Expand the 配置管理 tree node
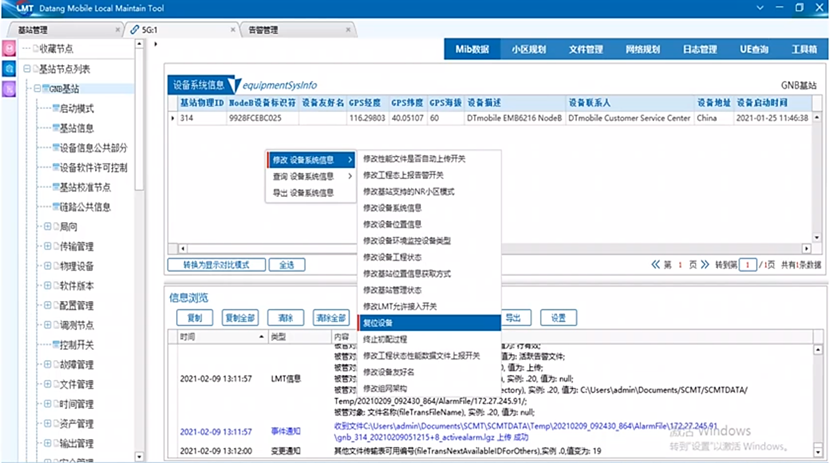The width and height of the screenshot is (830, 463). [47, 305]
